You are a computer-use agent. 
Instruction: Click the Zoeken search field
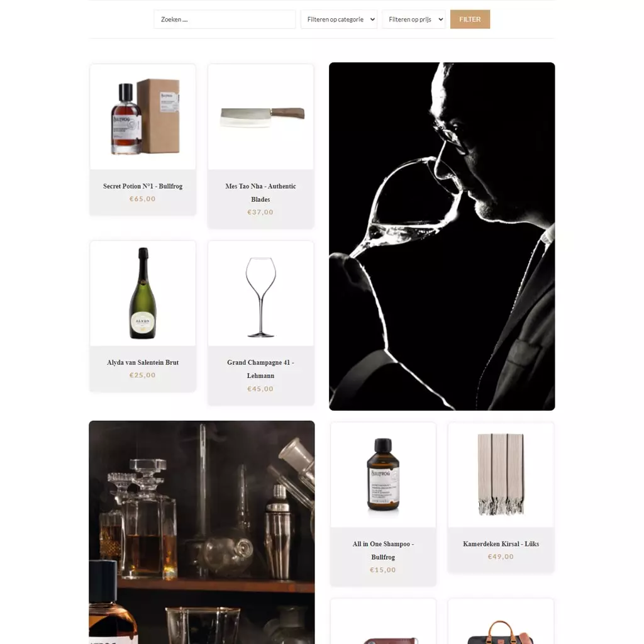225,19
